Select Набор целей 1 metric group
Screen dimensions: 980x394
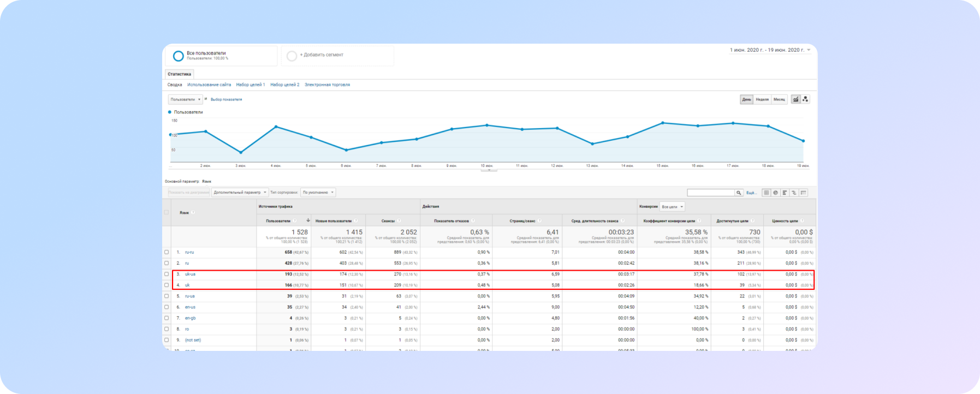coord(251,85)
